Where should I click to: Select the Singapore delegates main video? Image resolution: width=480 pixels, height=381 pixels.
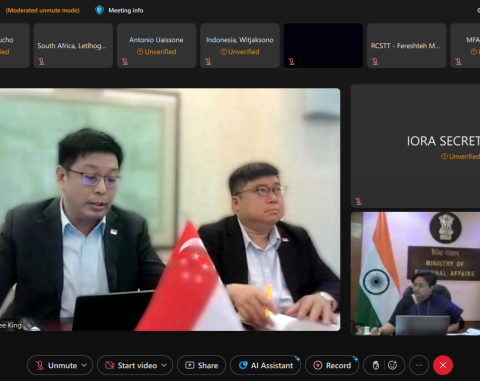tap(170, 209)
